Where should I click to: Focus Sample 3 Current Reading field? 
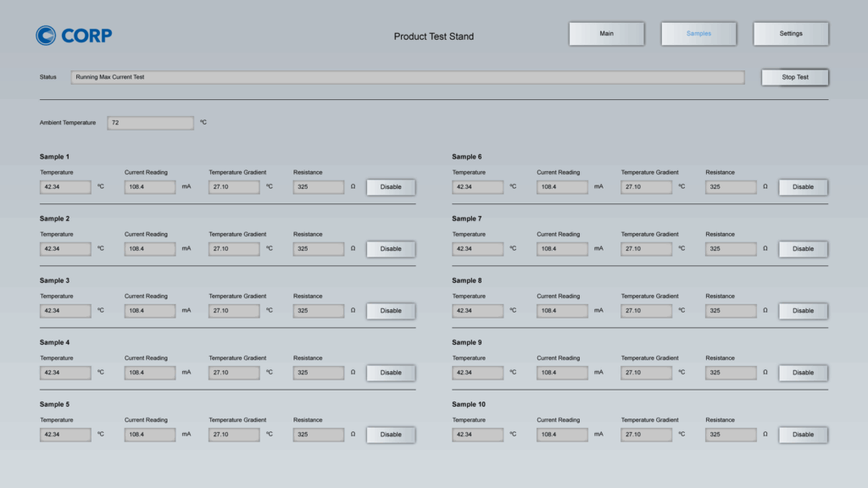pyautogui.click(x=150, y=311)
